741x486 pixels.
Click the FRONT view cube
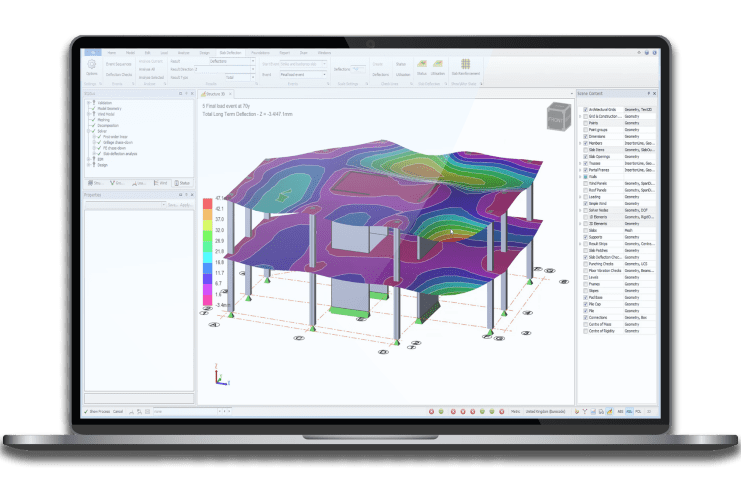556,115
